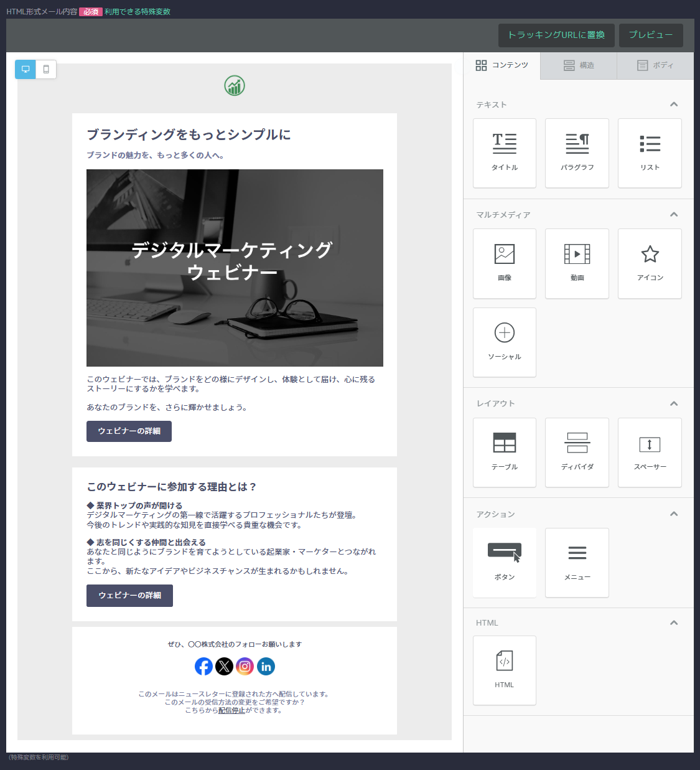
Task: Select the アイコン star block
Action: click(x=650, y=263)
